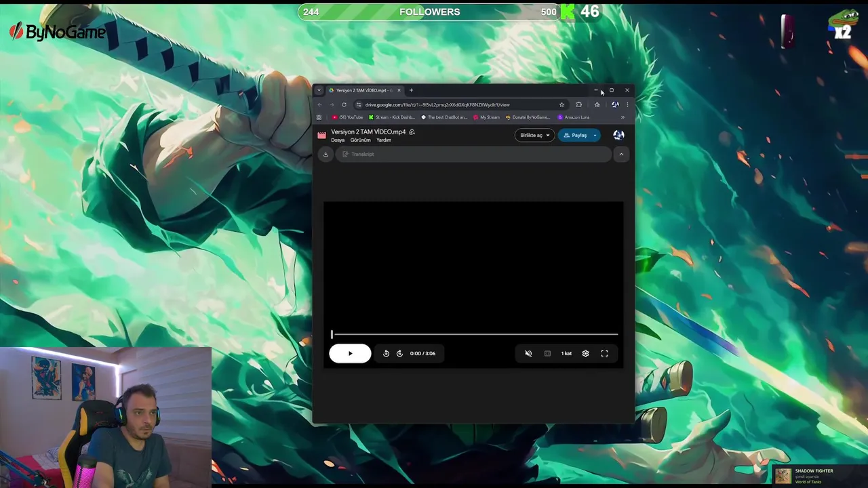
Task: Click the video progress bar
Action: 475,334
